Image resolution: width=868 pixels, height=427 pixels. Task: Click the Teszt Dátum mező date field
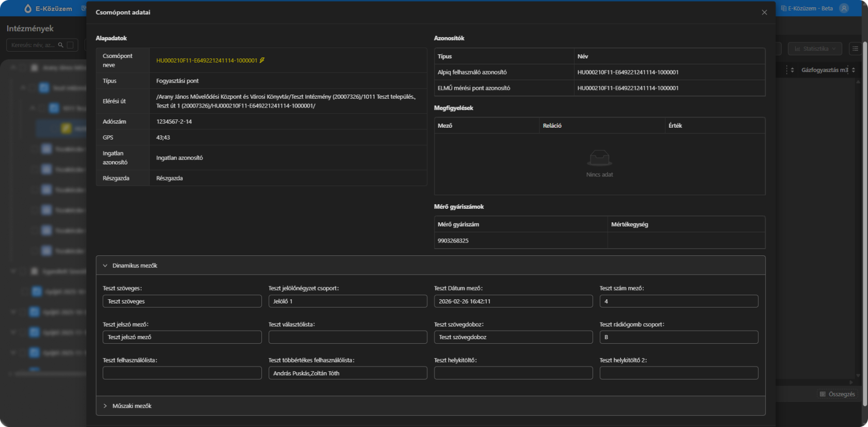513,301
